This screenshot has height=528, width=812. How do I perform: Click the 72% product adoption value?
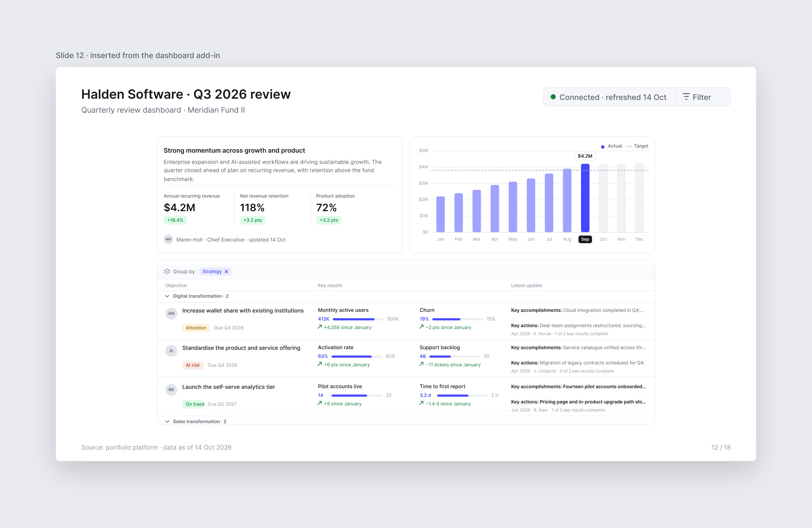point(326,208)
